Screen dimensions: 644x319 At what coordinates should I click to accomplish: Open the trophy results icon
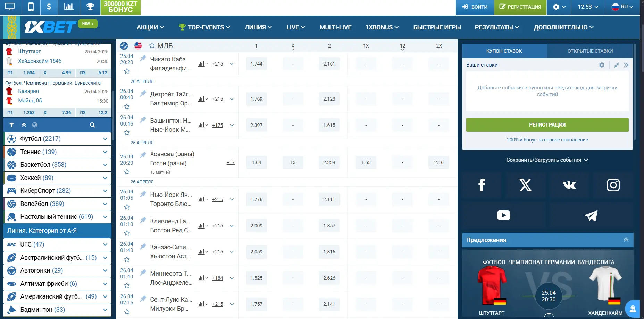pyautogui.click(x=90, y=7)
